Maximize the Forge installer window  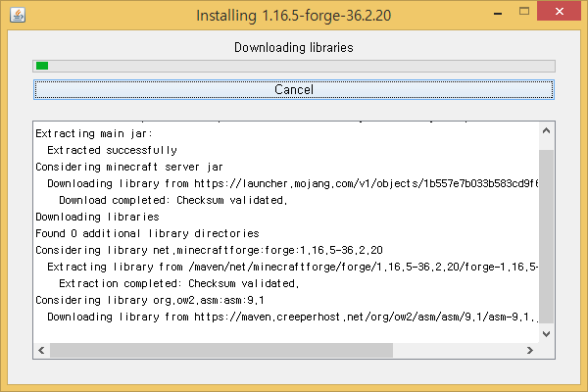tap(524, 11)
